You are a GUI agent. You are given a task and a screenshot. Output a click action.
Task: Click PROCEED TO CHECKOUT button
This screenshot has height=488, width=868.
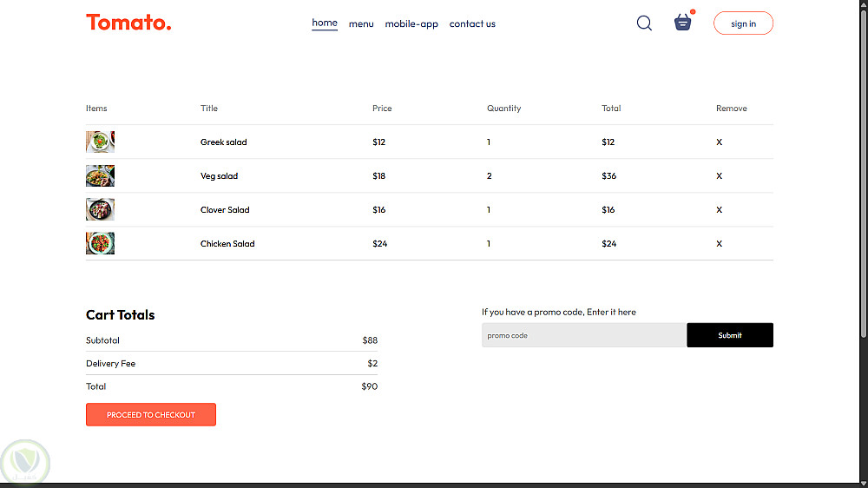click(151, 415)
